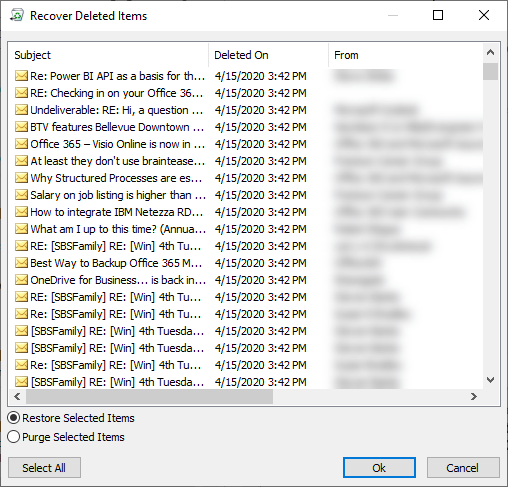The width and height of the screenshot is (508, 487).
Task: Click the horizontal scrollbar thumb
Action: pyautogui.click(x=149, y=396)
